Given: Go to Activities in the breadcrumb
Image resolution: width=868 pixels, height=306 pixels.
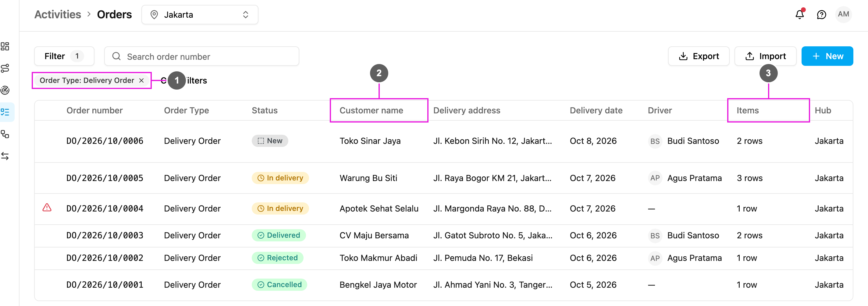Looking at the screenshot, I should tap(58, 15).
